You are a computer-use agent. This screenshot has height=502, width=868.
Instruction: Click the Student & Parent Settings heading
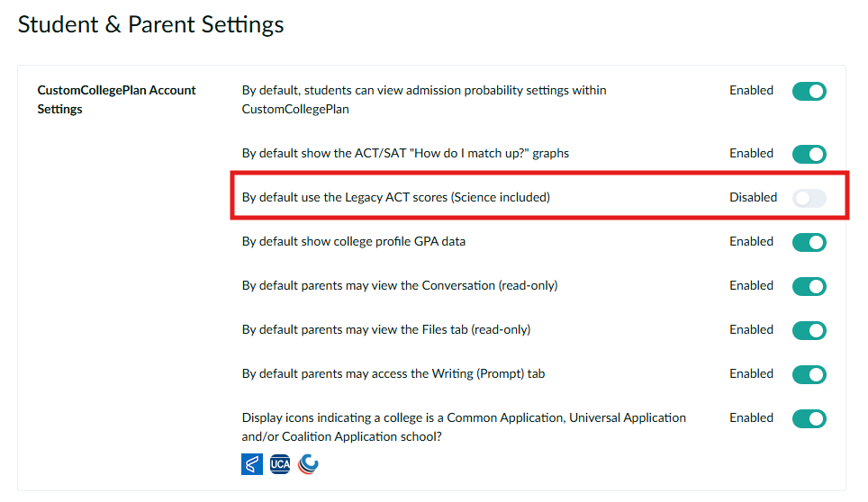tap(150, 24)
